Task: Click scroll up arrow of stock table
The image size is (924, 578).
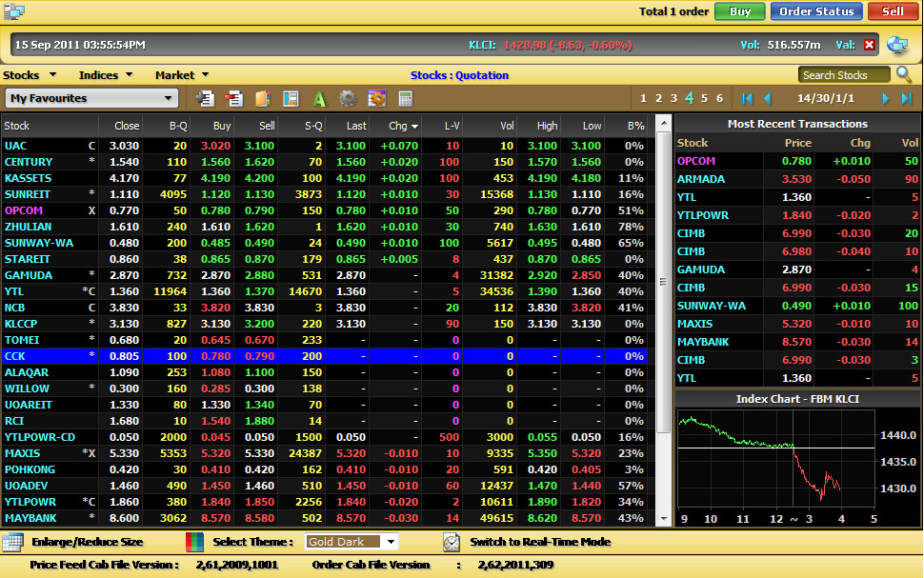Action: 664,124
